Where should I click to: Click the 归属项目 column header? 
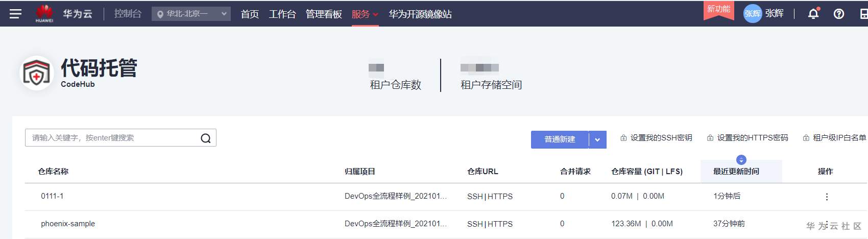click(360, 172)
